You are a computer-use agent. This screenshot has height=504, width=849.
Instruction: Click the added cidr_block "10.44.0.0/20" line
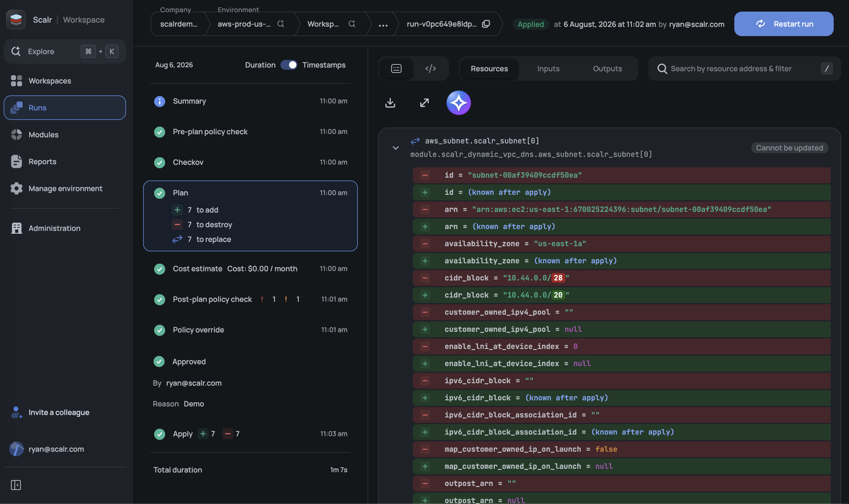pyautogui.click(x=621, y=295)
